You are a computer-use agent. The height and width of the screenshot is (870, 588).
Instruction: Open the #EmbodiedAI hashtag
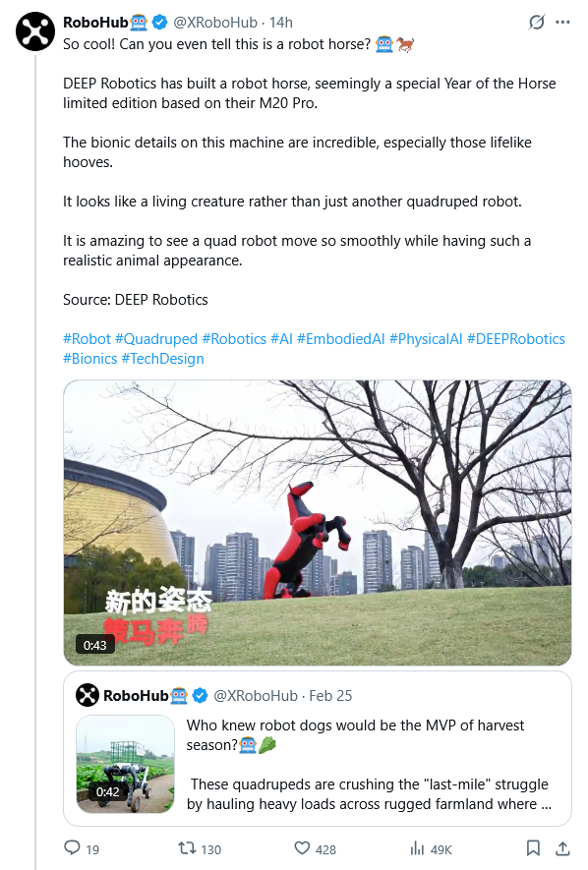[x=340, y=339]
